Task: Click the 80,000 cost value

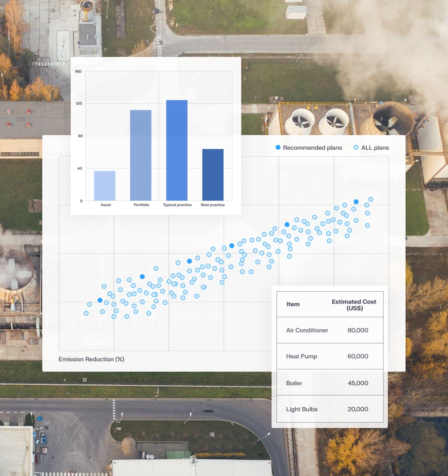Action: [x=358, y=330]
